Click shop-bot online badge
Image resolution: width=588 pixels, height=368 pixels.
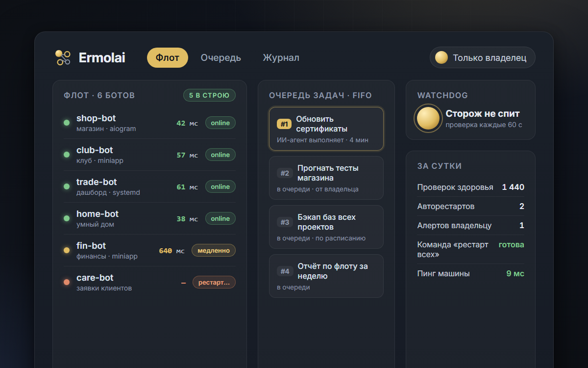coord(220,123)
